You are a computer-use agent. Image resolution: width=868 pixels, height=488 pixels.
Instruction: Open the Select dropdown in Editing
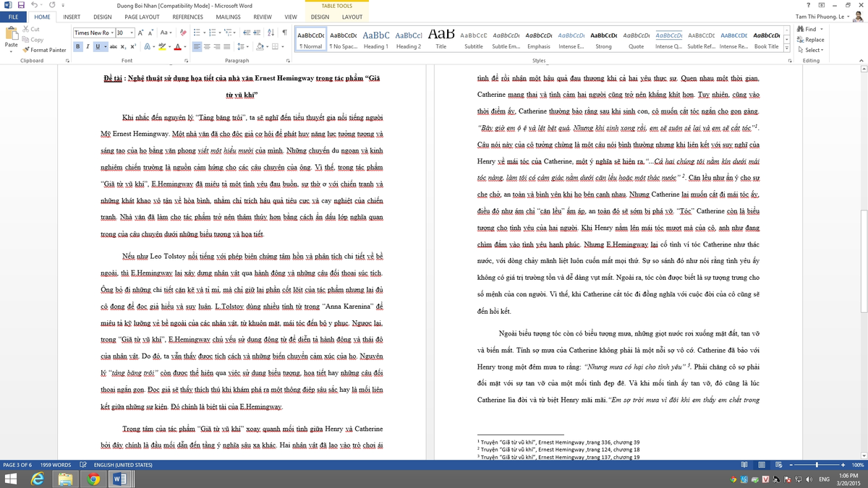pyautogui.click(x=812, y=50)
